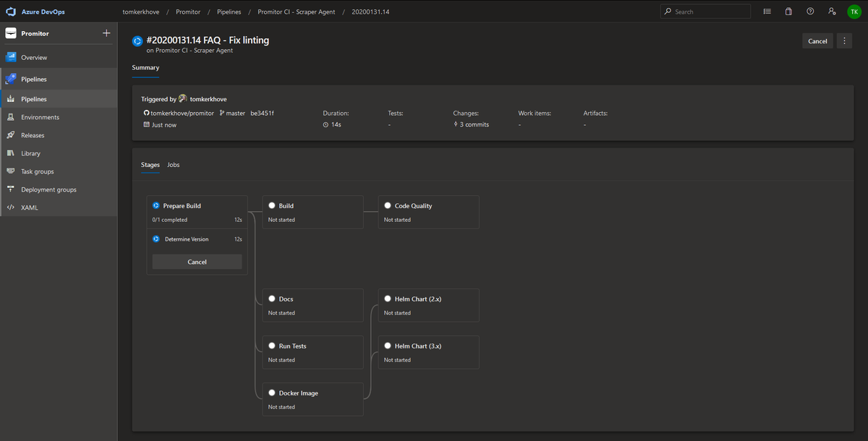Open Task groups in the sidebar
Screen dimensions: 868x441
coord(59,171)
